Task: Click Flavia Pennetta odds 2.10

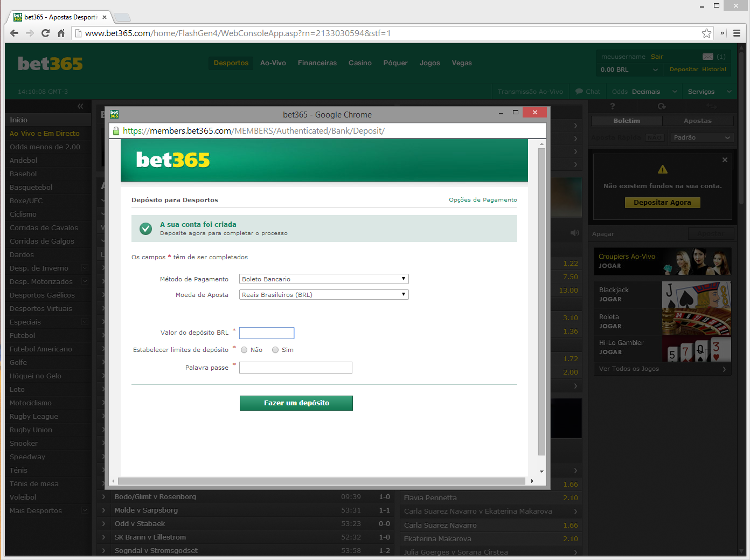Action: coord(571,498)
